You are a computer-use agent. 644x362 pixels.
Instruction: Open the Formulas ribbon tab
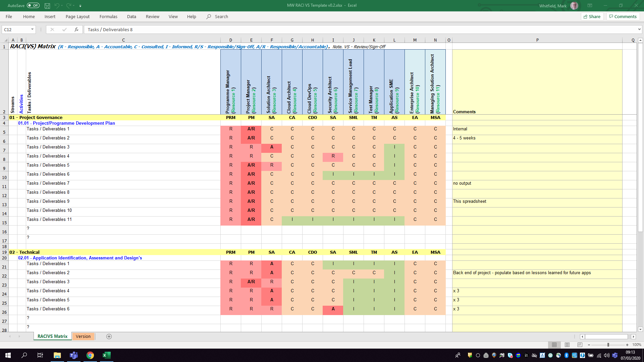[108, 16]
